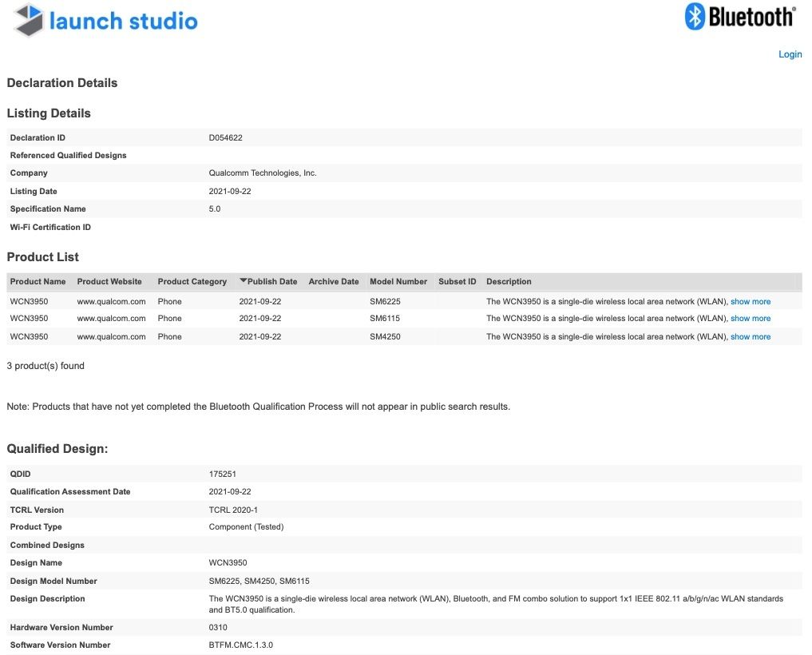Click model number SM4250 cell

pos(385,336)
